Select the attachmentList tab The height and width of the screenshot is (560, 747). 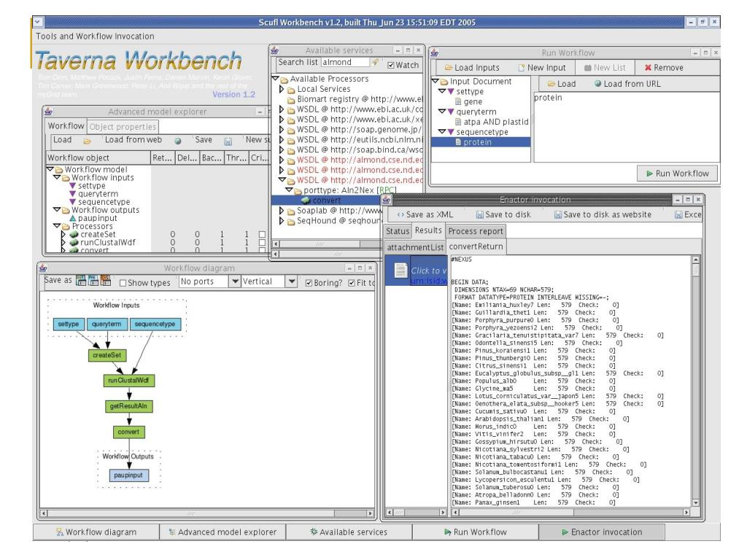(415, 247)
